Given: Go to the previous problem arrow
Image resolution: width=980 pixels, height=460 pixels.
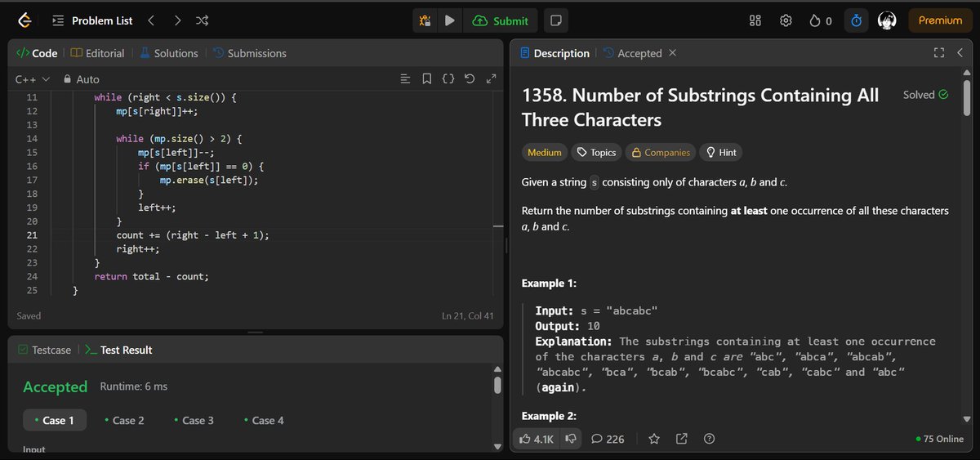Looking at the screenshot, I should tap(151, 20).
